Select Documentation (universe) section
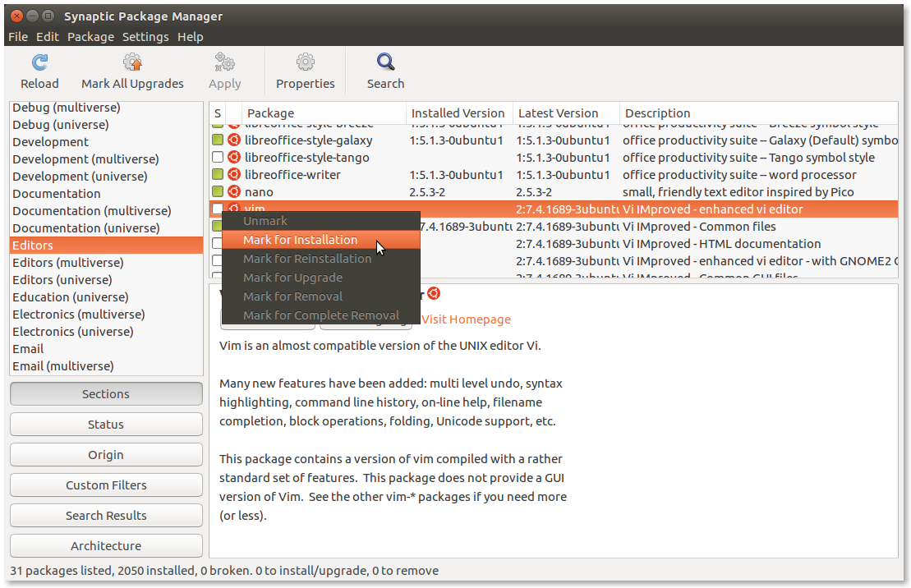 point(106,227)
